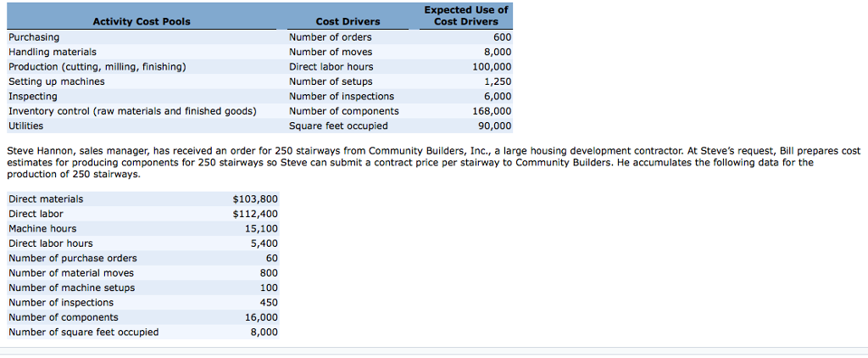The width and height of the screenshot is (868, 358).
Task: Select the 'Number of moves' cost driver
Action: 331,52
